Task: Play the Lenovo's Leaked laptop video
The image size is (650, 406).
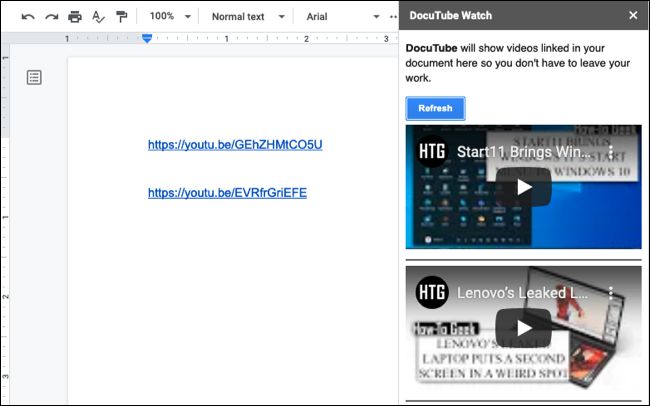Action: [523, 327]
